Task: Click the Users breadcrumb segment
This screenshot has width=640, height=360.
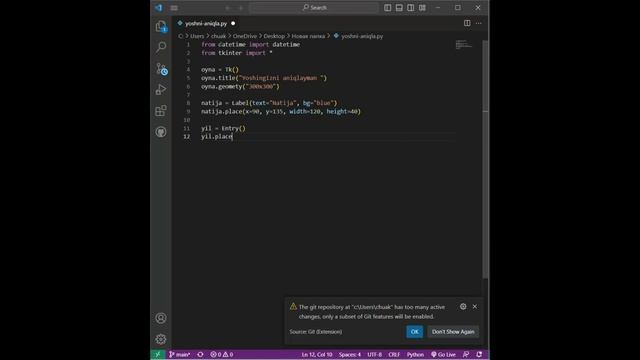Action: pyautogui.click(x=197, y=36)
